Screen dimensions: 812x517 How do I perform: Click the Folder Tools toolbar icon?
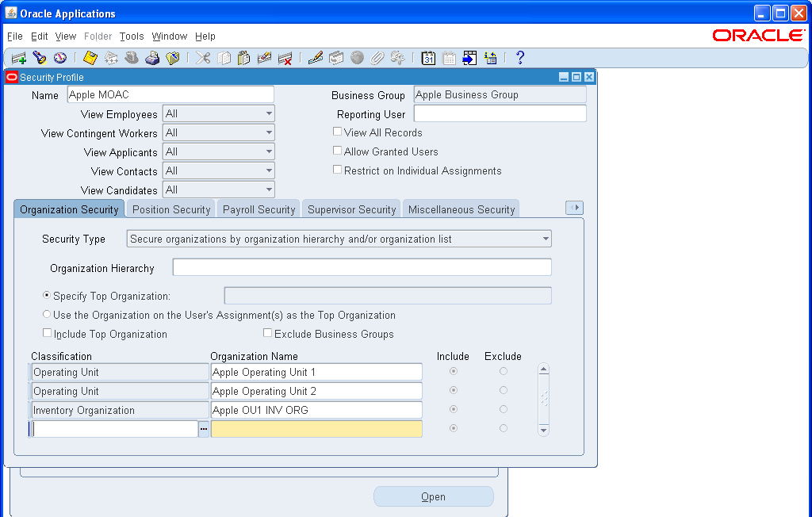[398, 58]
